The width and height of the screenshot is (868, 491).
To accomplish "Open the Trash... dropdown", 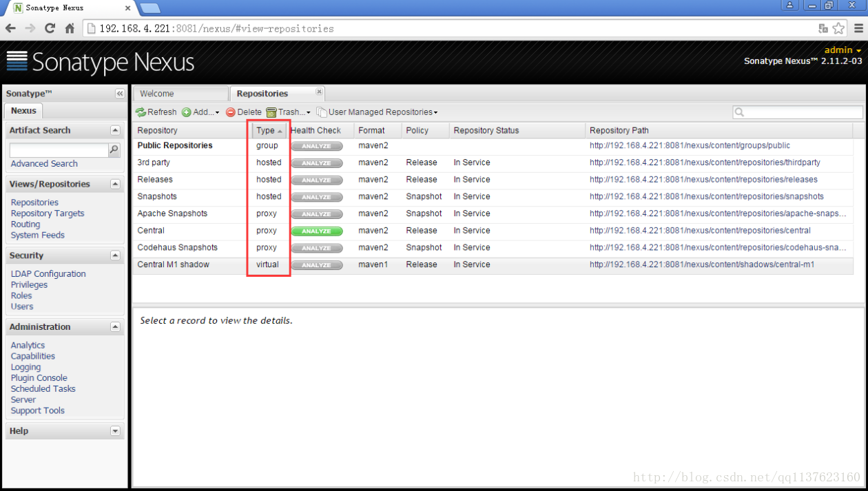I will pos(289,112).
